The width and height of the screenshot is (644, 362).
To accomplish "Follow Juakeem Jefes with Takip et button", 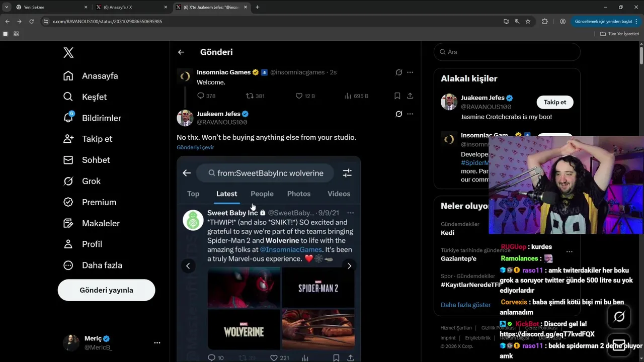I will 555,102.
